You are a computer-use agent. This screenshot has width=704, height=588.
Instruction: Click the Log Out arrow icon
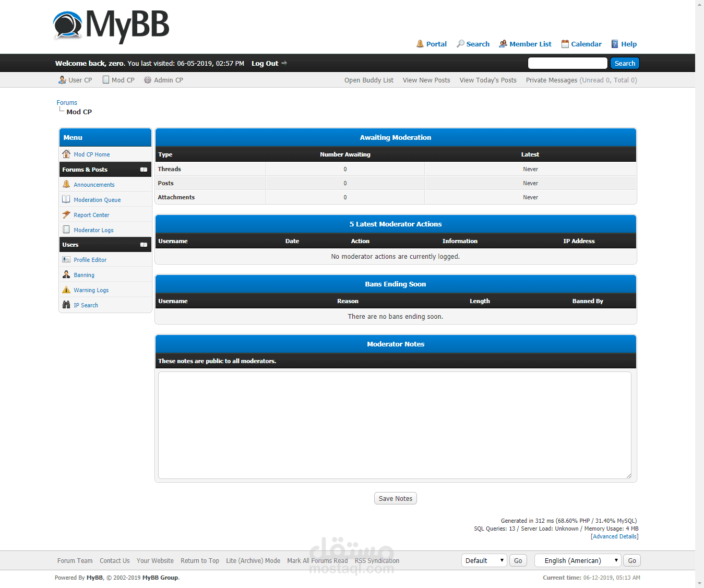click(284, 63)
